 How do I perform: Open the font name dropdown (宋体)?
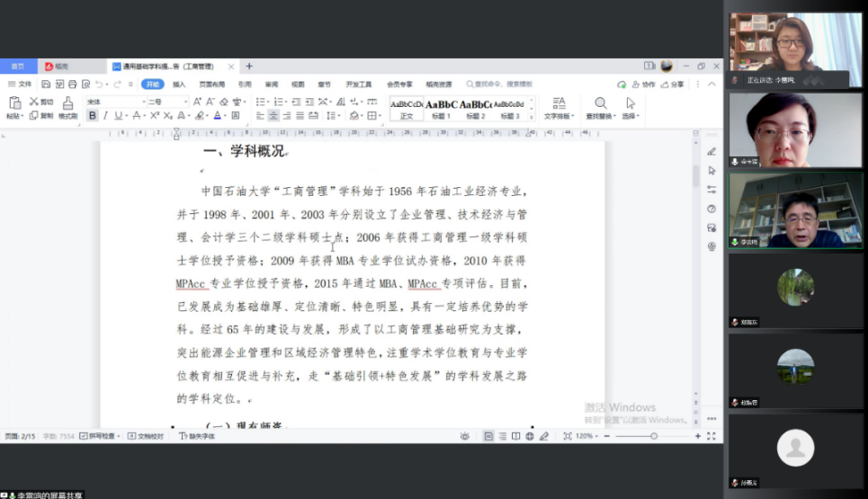tap(112, 102)
